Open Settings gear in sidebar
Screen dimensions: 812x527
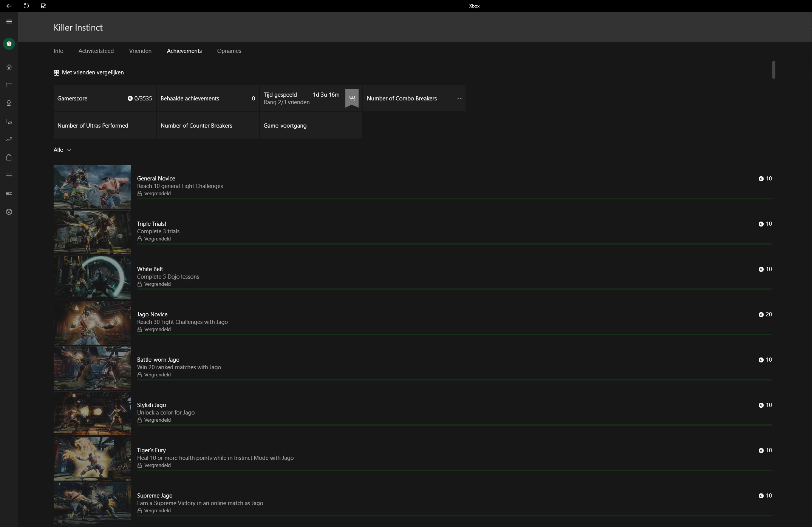[9, 212]
